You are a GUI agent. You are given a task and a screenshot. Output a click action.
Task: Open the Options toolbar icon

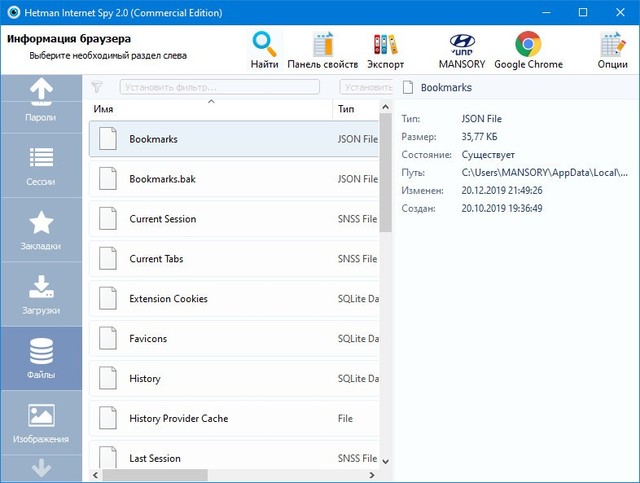pos(612,45)
